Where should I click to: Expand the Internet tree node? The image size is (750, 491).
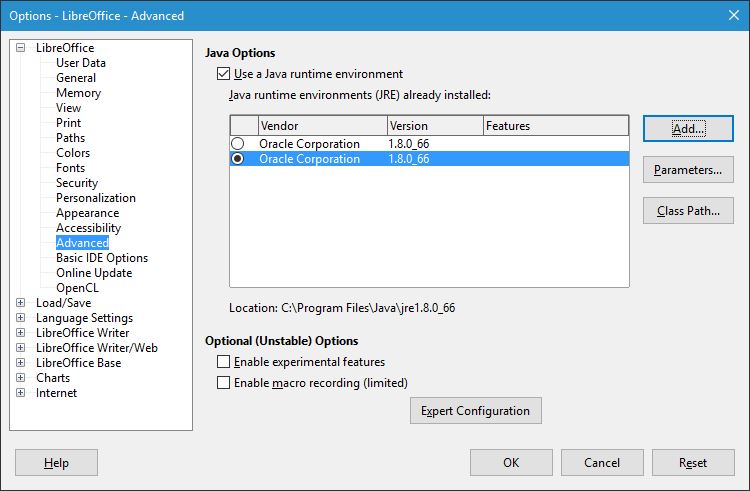(21, 393)
